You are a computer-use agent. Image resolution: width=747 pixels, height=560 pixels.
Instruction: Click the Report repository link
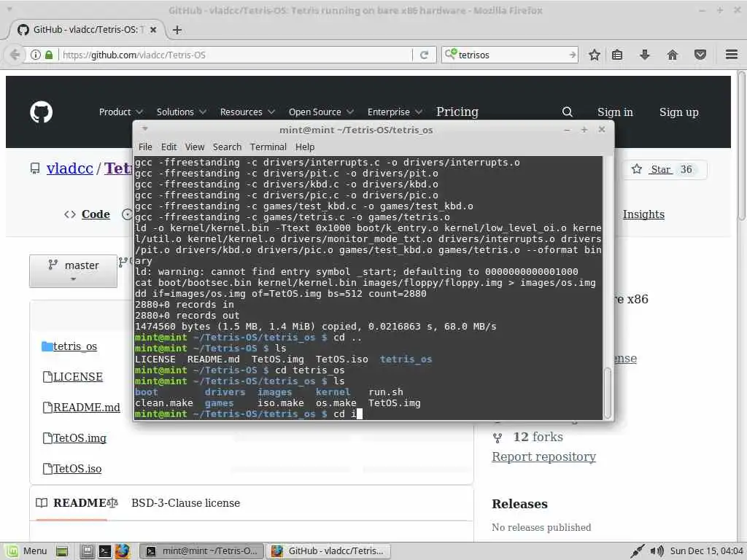[543, 456]
